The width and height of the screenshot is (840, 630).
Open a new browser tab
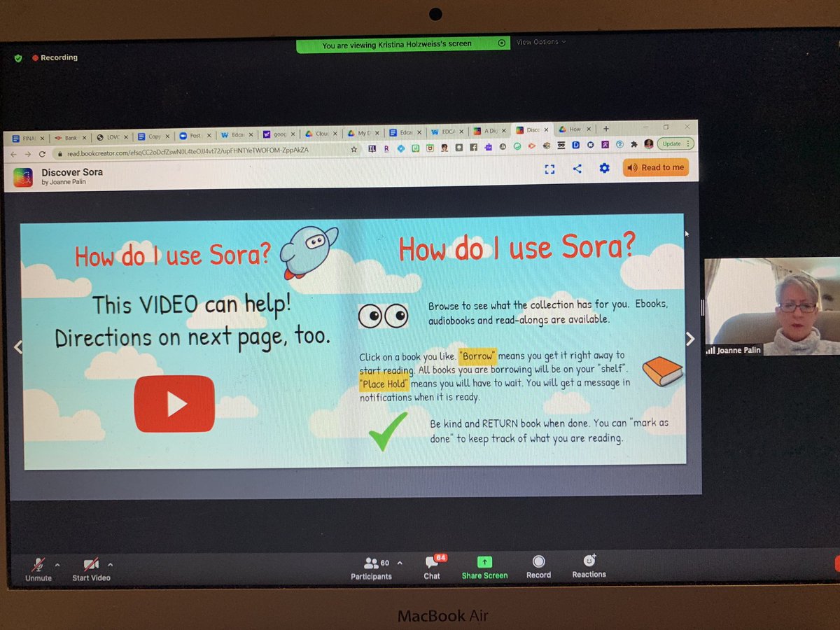606,129
